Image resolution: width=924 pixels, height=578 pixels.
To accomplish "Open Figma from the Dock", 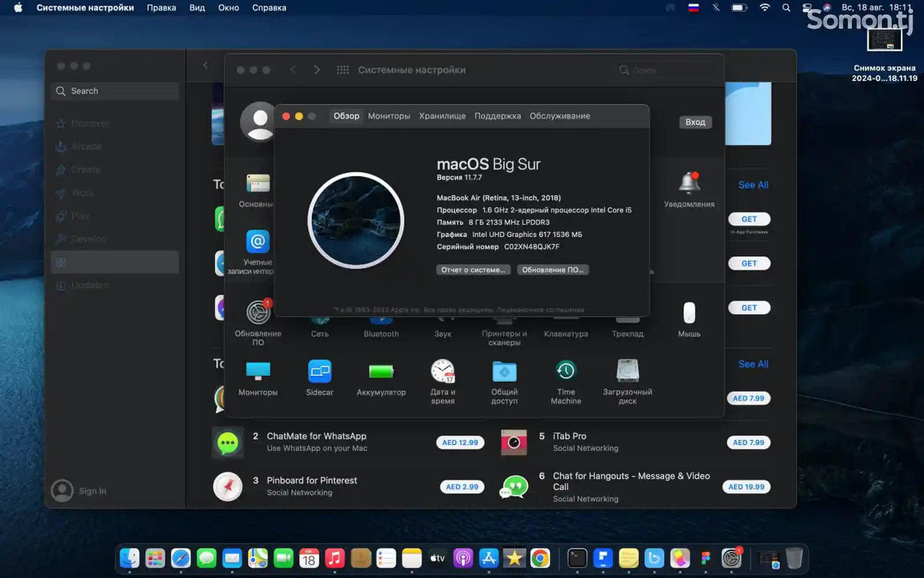I will tap(706, 558).
